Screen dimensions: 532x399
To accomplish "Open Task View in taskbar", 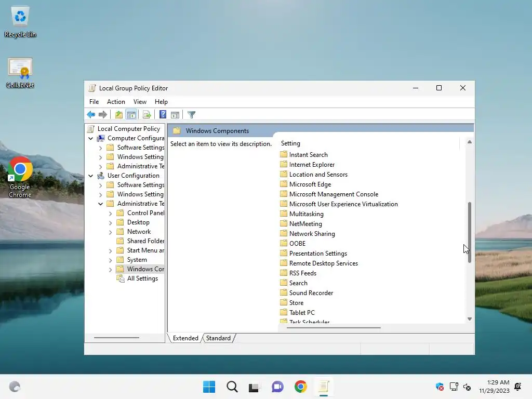I will pos(255,387).
